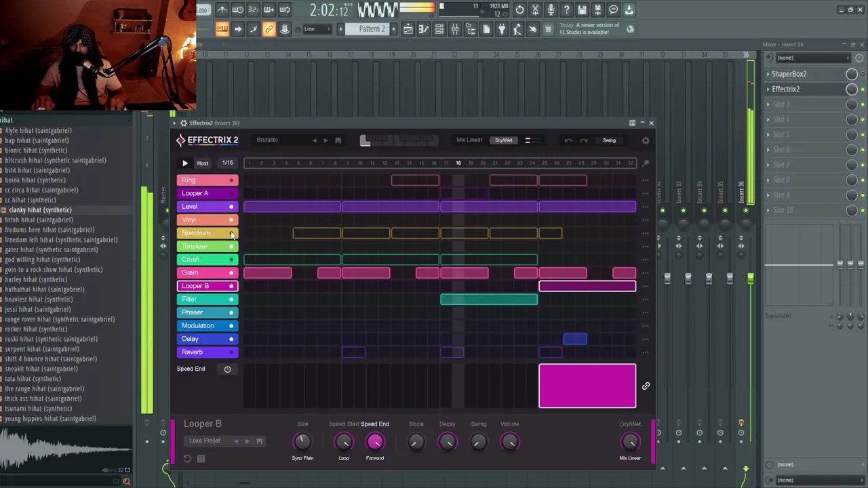Randomize Looper B with the dice icon
This screenshot has width=868, height=488.
point(201,459)
